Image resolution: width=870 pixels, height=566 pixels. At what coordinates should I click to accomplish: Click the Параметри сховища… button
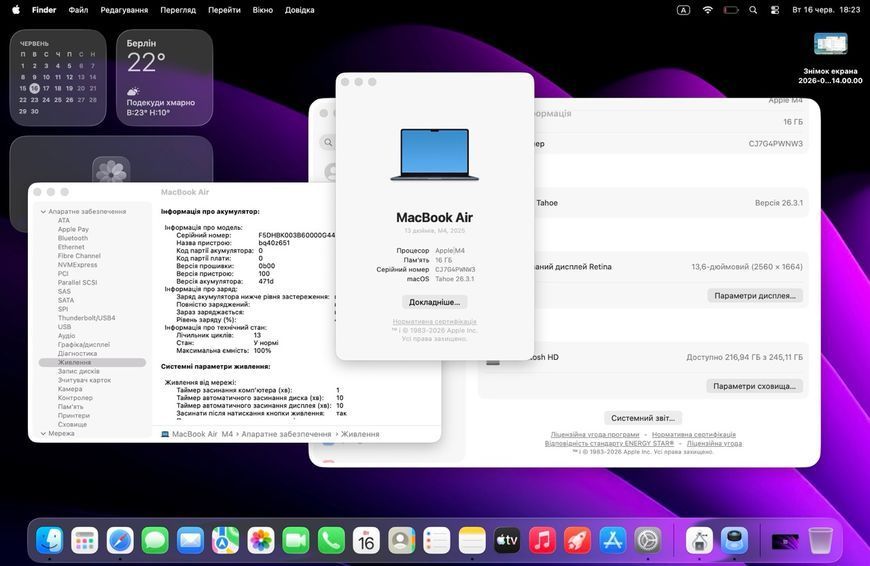coord(755,386)
